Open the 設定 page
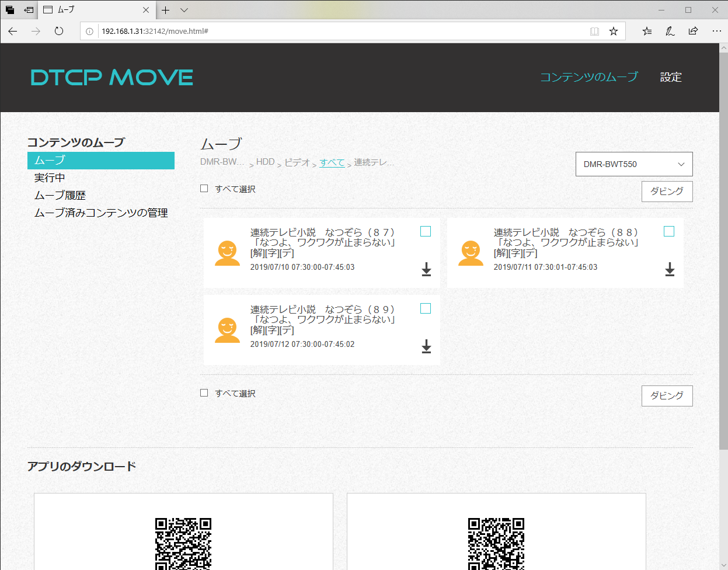 pyautogui.click(x=670, y=77)
